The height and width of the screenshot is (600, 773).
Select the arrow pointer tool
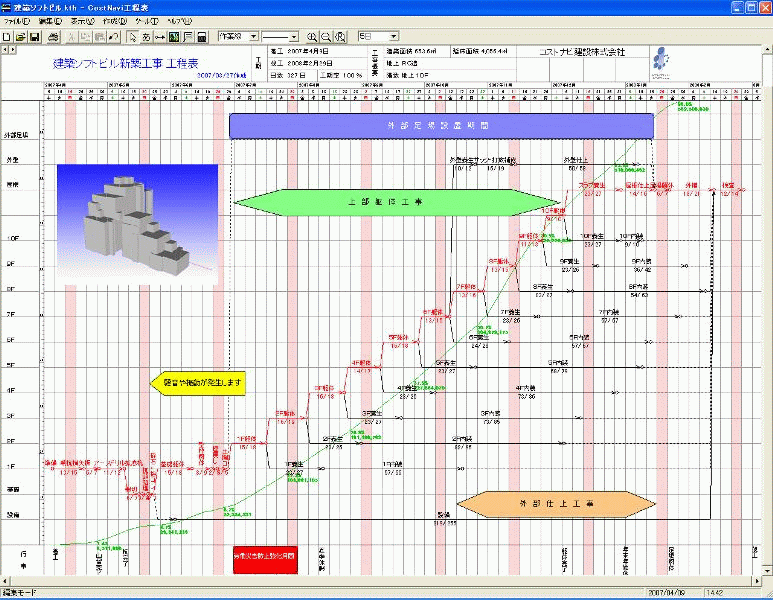pyautogui.click(x=133, y=37)
